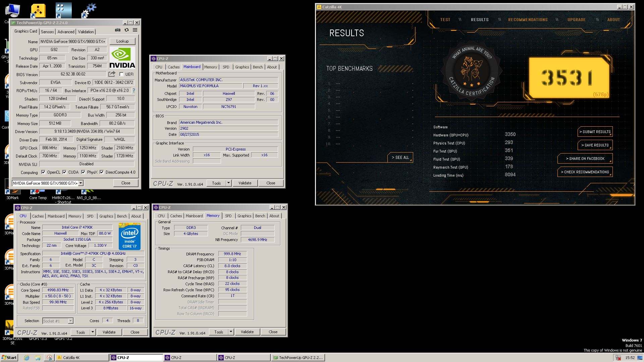Viewport: 644px width, 362px height.
Task: Click the third quick launch taskbar icon
Action: [49, 358]
